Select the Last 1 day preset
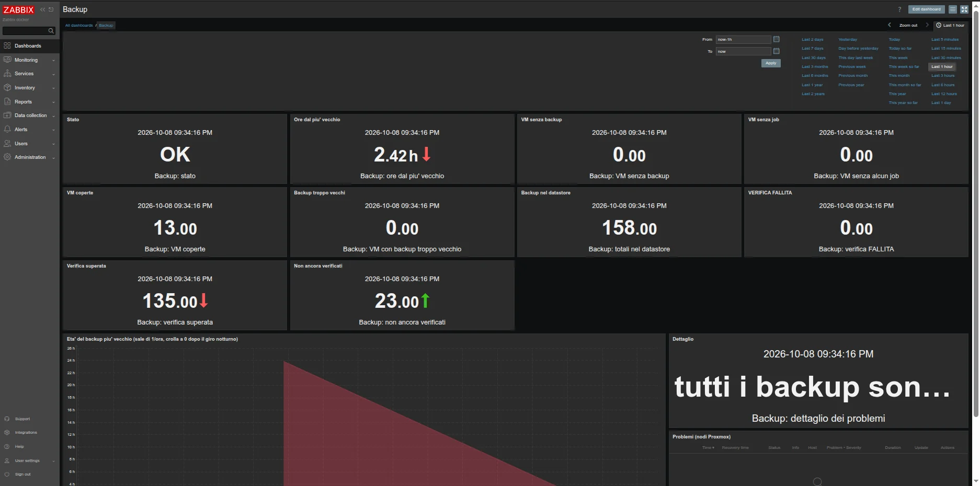The width and height of the screenshot is (980, 486). [x=941, y=103]
